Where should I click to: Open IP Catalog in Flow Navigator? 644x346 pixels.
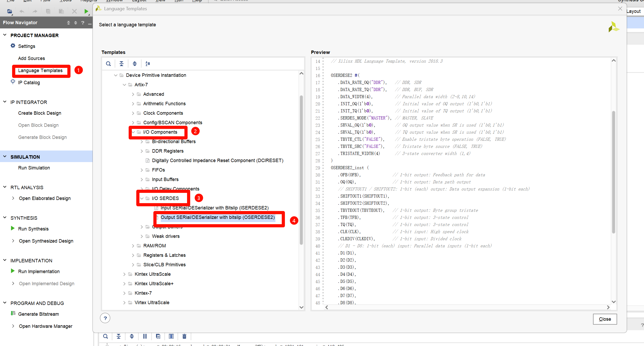point(29,83)
